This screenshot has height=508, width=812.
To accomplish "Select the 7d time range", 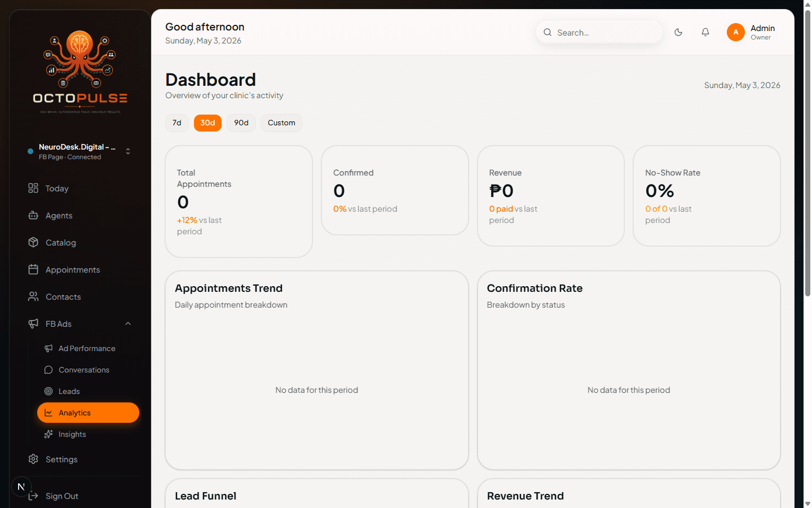I will pyautogui.click(x=177, y=122).
